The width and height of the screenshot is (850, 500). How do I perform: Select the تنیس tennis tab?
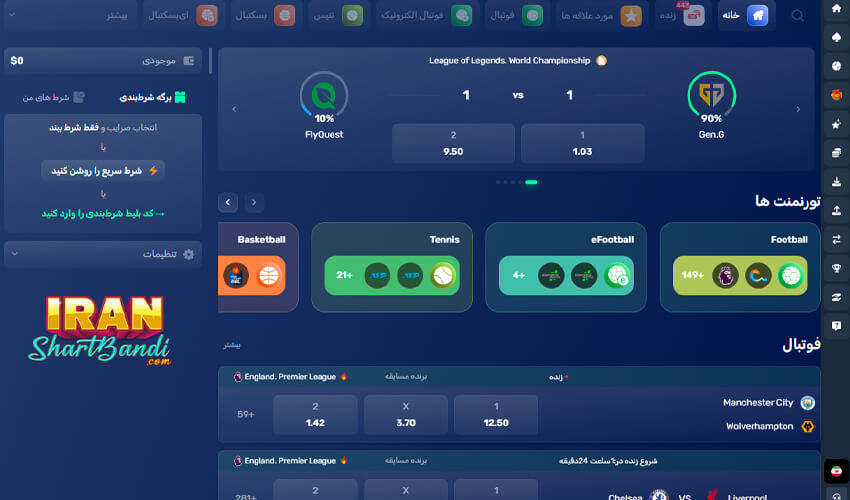click(338, 15)
